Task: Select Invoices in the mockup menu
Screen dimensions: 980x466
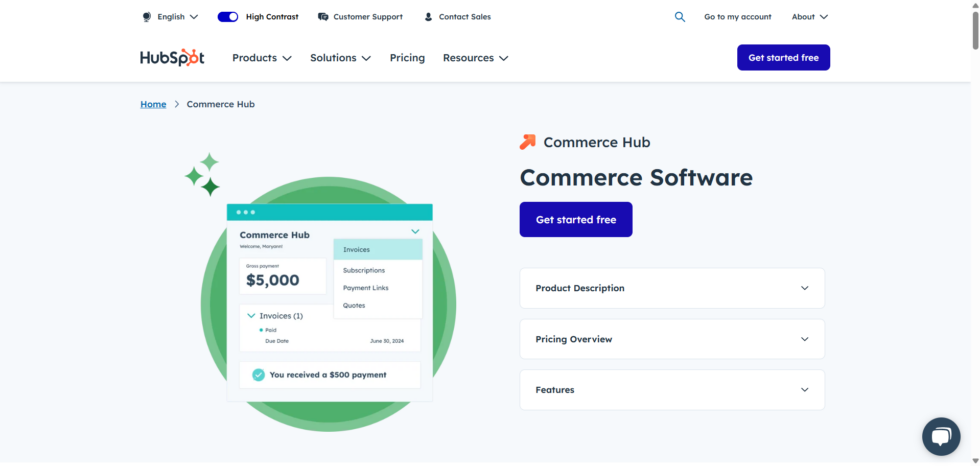Action: pyautogui.click(x=378, y=249)
